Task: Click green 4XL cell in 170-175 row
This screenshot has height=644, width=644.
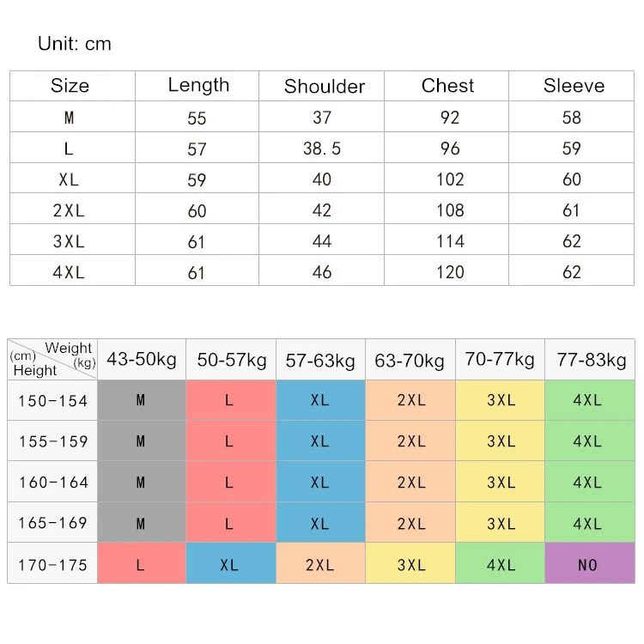Action: [x=501, y=563]
